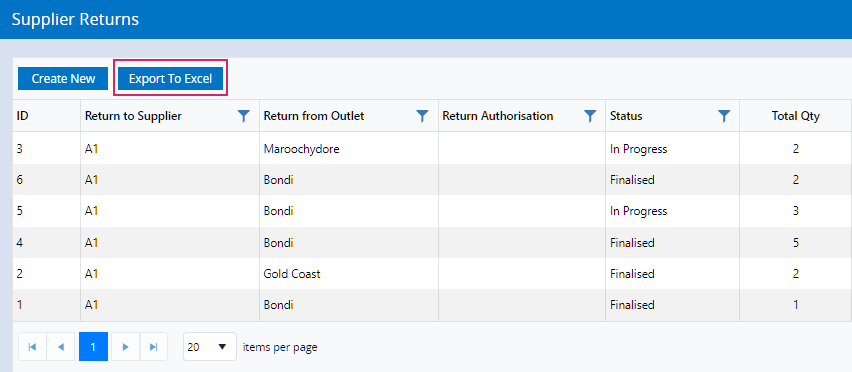Screen dimensions: 852x372
Task: Select the In Progress status for ID 5
Action: [638, 211]
